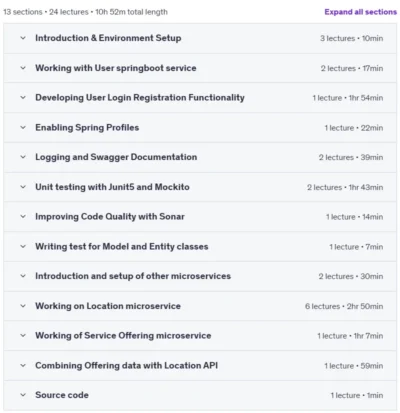Viewport: 400px width, 413px height.
Task: Expand the Source code section chevron
Action: (23, 395)
